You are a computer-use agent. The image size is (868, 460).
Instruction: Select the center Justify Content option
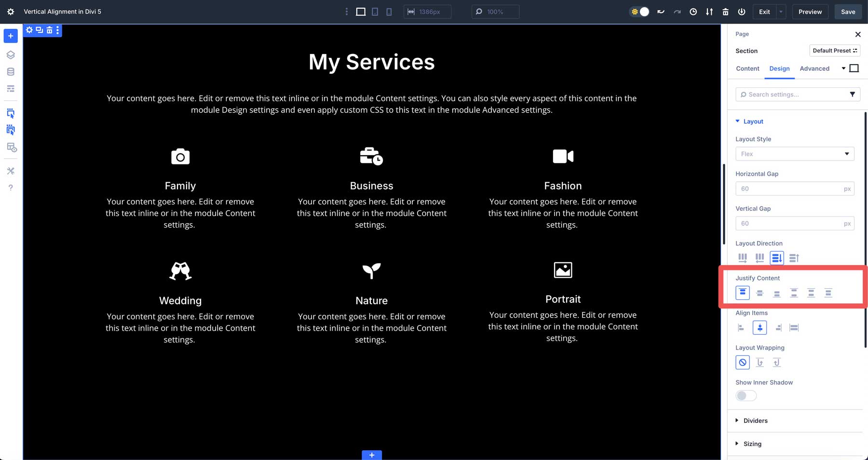coord(760,293)
